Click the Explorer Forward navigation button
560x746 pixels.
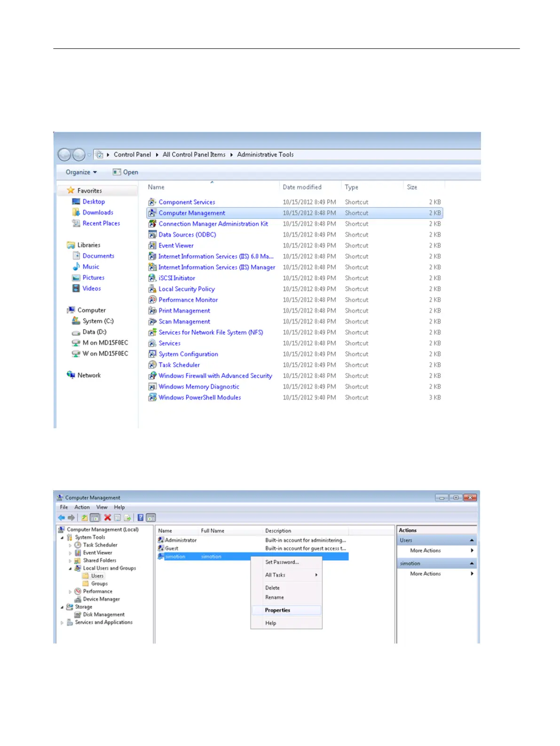(79, 154)
